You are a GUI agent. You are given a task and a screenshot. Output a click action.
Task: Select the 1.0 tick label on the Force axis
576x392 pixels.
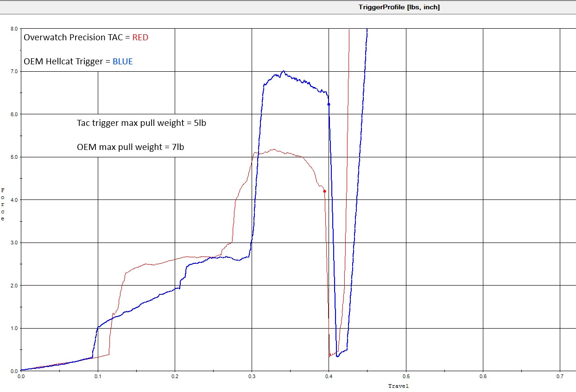tap(13, 328)
